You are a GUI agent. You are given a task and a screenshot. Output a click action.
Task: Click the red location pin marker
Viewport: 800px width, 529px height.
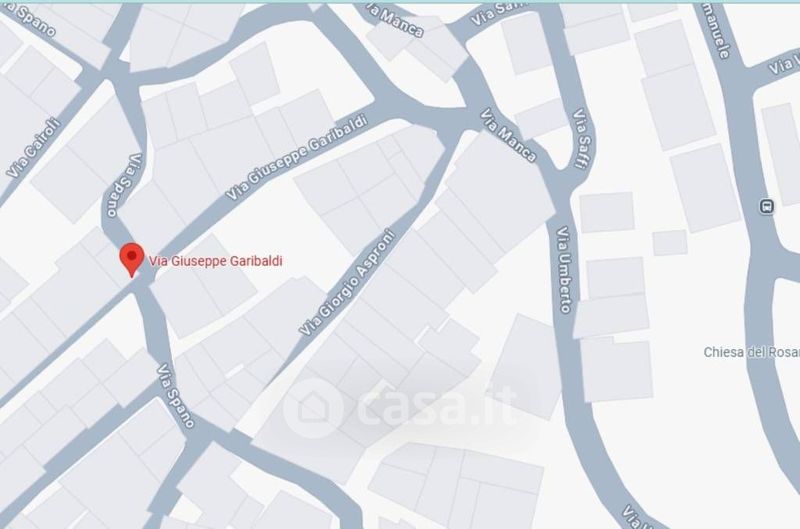pyautogui.click(x=132, y=259)
